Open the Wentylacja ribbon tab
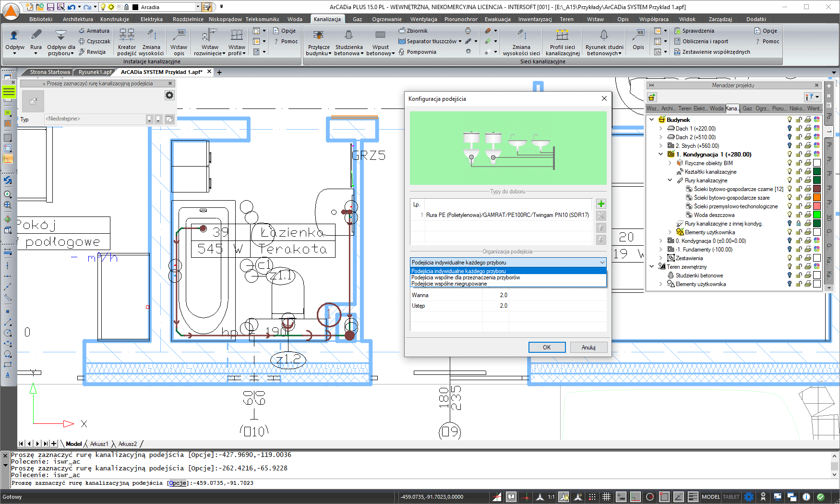 click(x=423, y=19)
